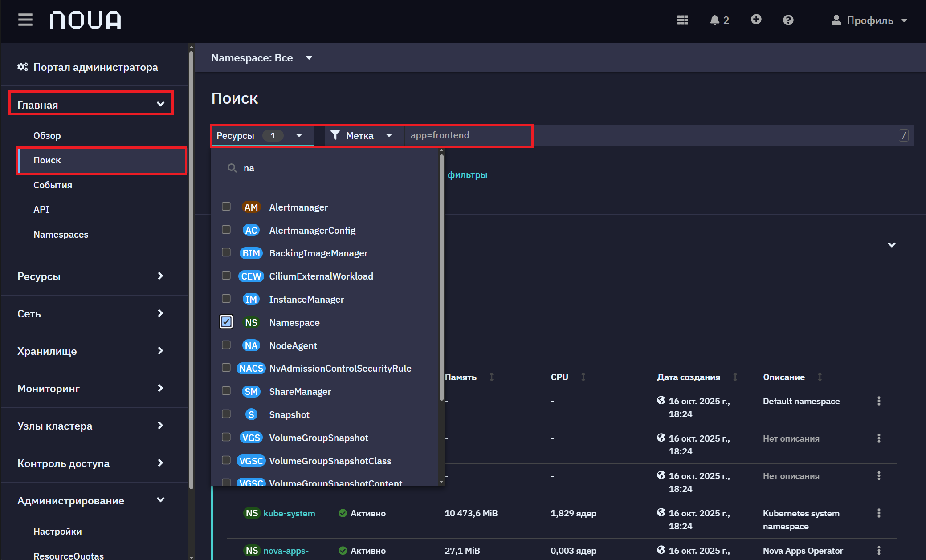Check the BackingImageManager checkbox
Screen dimensions: 926x560
[226, 252]
